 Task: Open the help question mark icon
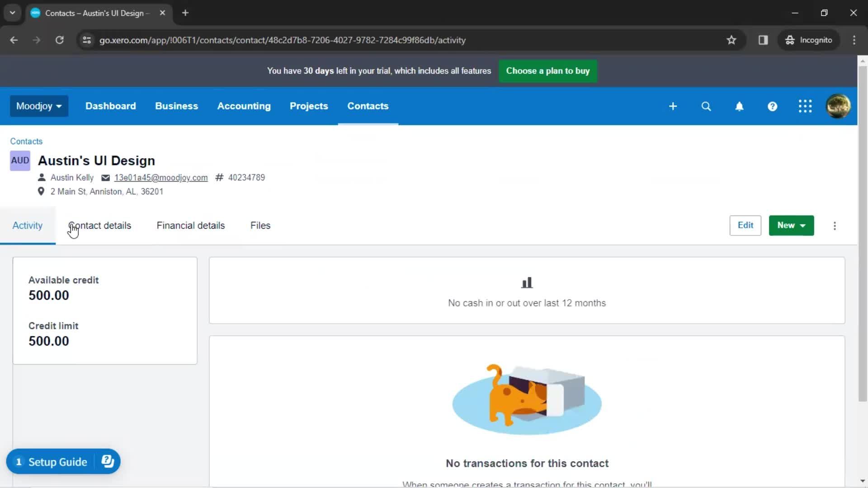coord(772,106)
